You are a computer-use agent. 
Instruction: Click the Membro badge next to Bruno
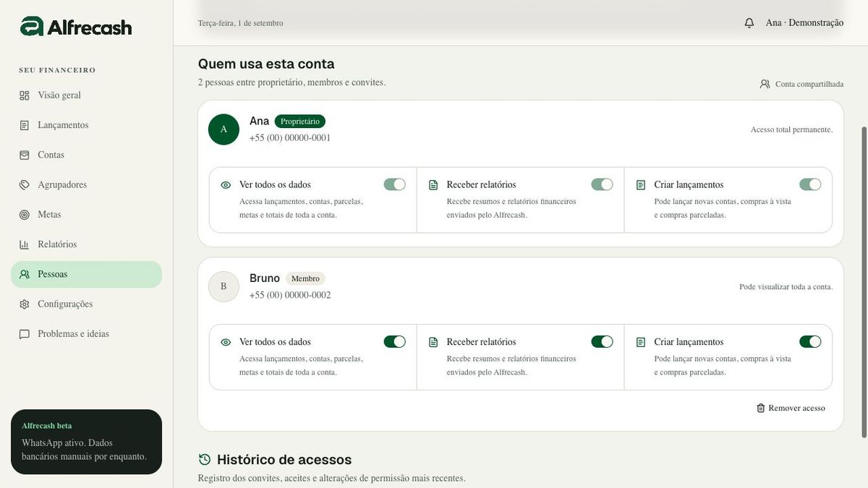[305, 278]
